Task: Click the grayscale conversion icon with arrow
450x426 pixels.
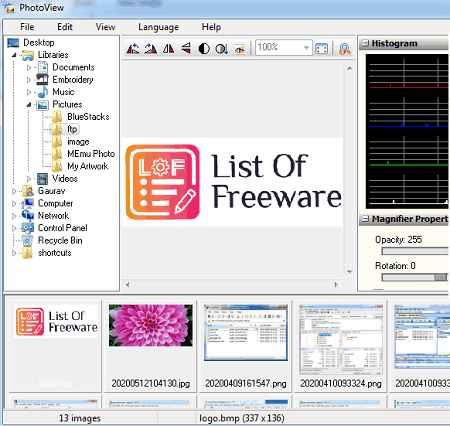Action: [222, 49]
